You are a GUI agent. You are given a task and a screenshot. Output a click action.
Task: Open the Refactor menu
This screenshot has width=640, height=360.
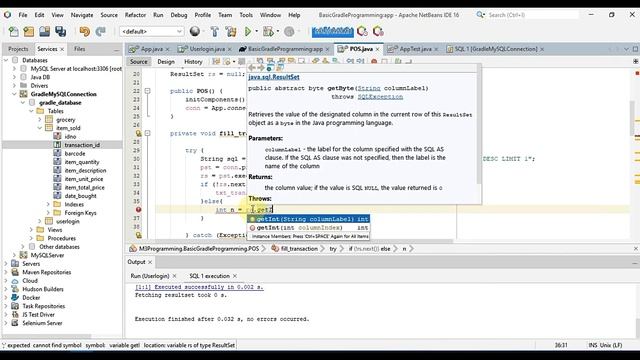click(135, 15)
